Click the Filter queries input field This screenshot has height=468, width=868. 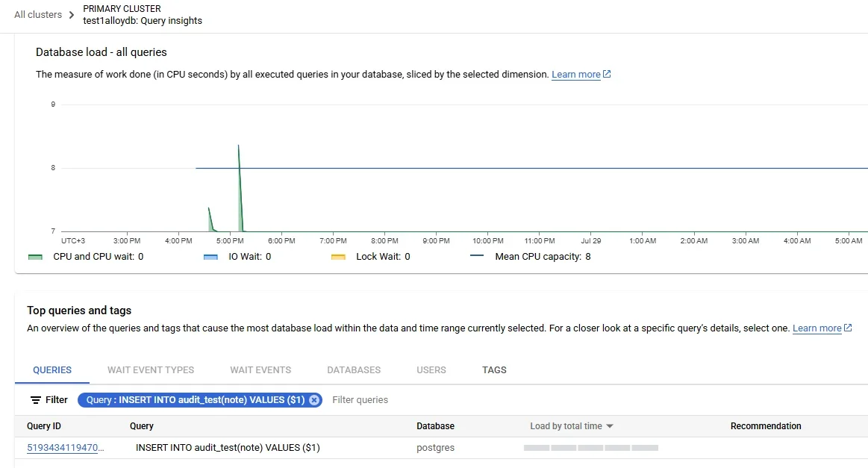[360, 399]
